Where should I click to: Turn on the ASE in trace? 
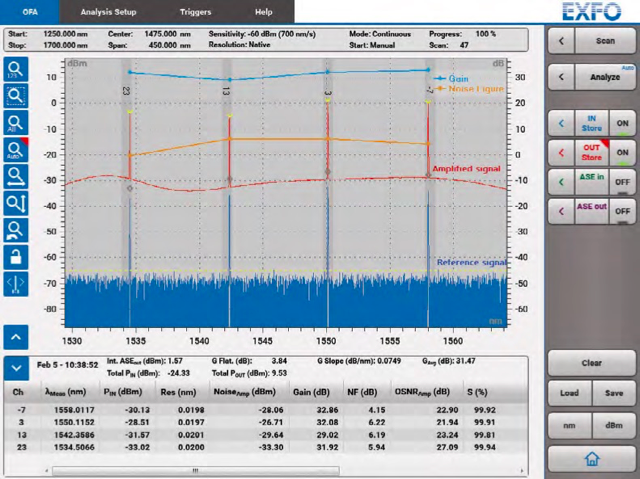[x=622, y=182]
